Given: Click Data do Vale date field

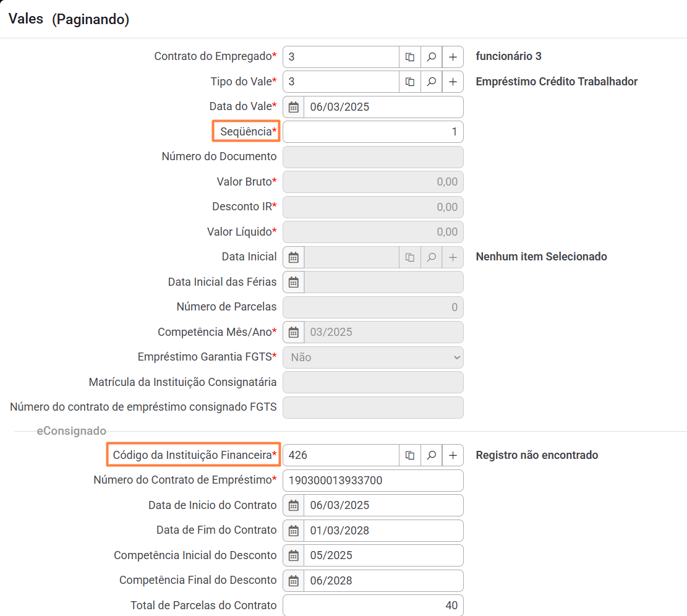Looking at the screenshot, I should pyautogui.click(x=383, y=107).
